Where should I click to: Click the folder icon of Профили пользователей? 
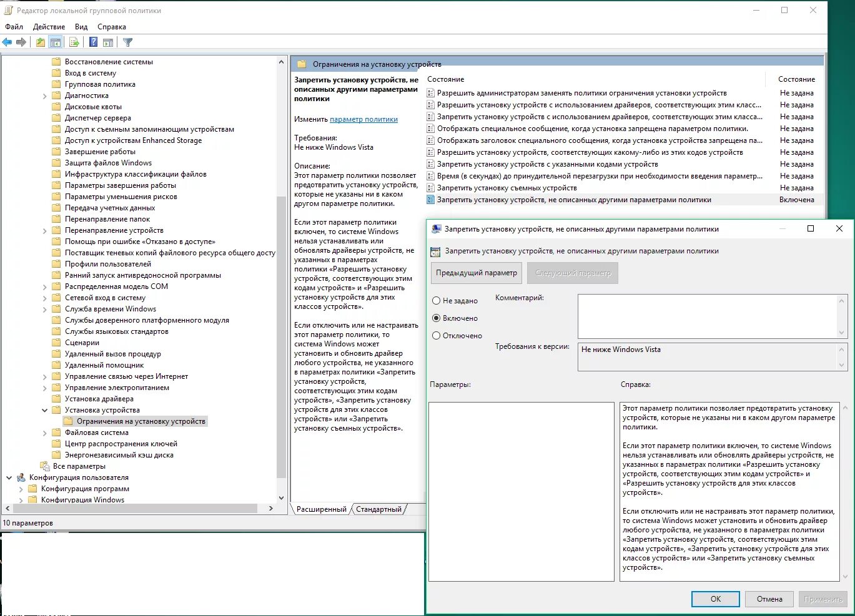click(x=56, y=264)
